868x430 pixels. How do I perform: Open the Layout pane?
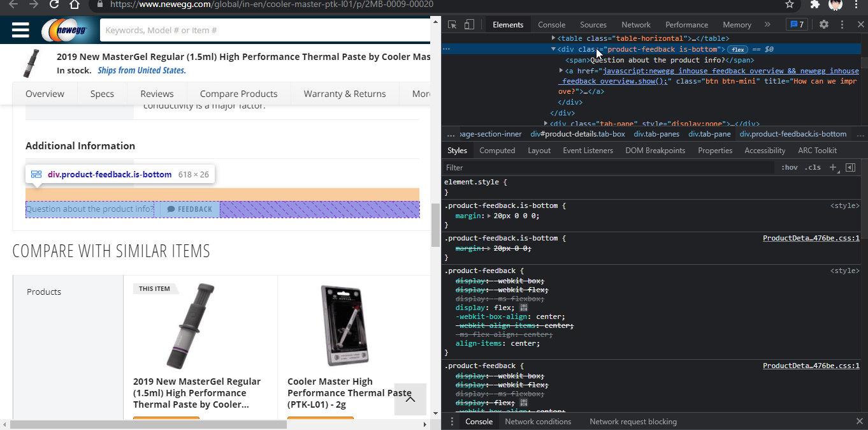point(539,151)
